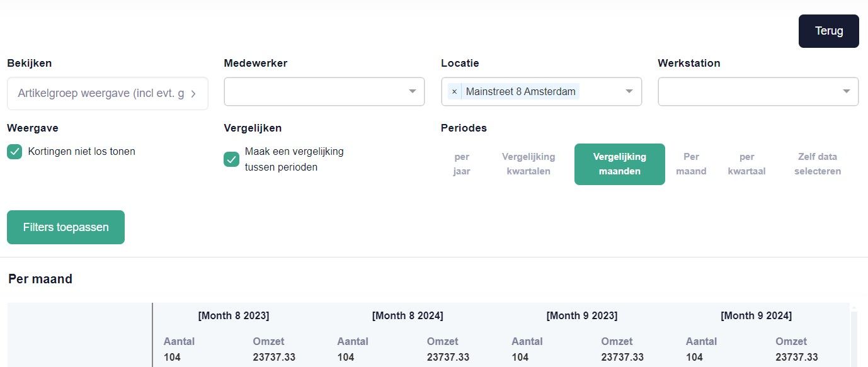Screen dimensions: 868x367
Task: Click inside the empty Medewerker field
Action: [315, 91]
